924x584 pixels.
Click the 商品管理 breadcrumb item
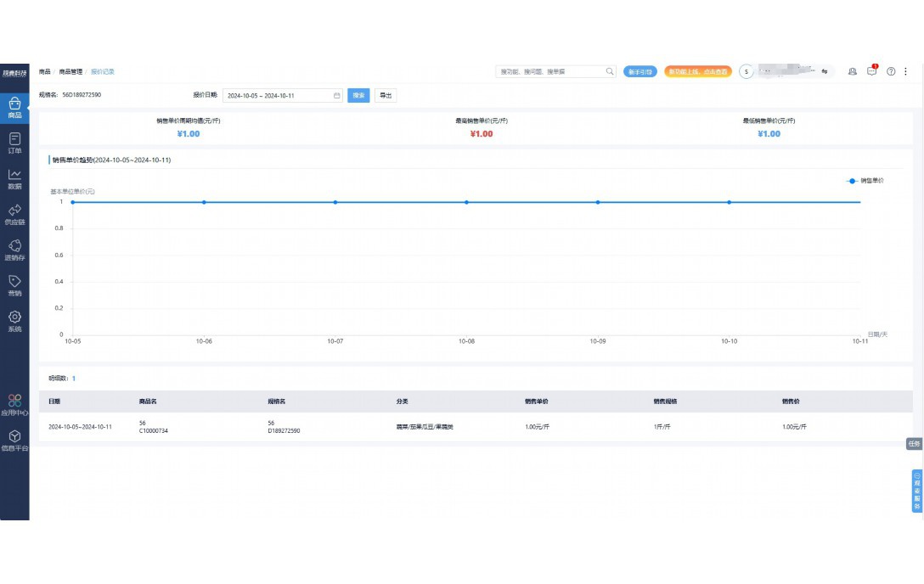coord(70,72)
